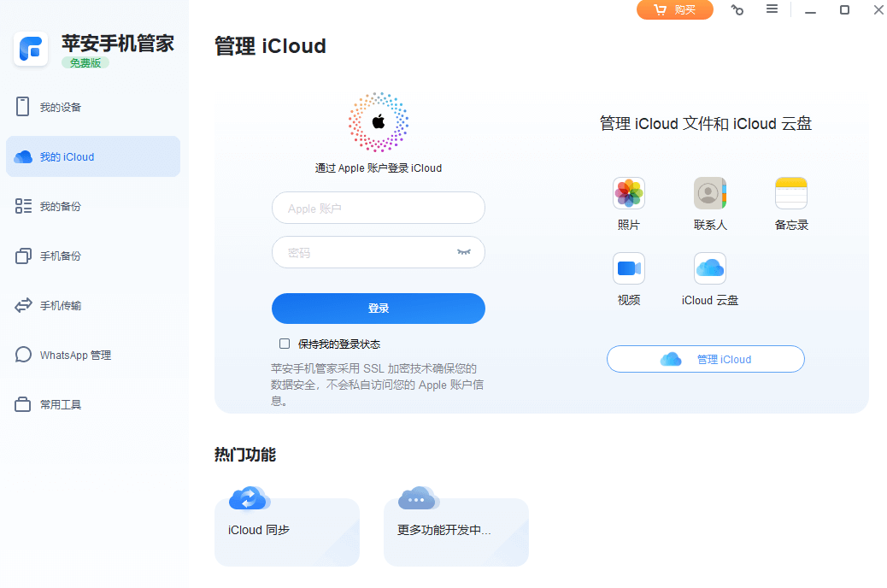Click the iCloud 同步 feature card
Image resolution: width=887 pixels, height=588 pixels.
(x=287, y=530)
